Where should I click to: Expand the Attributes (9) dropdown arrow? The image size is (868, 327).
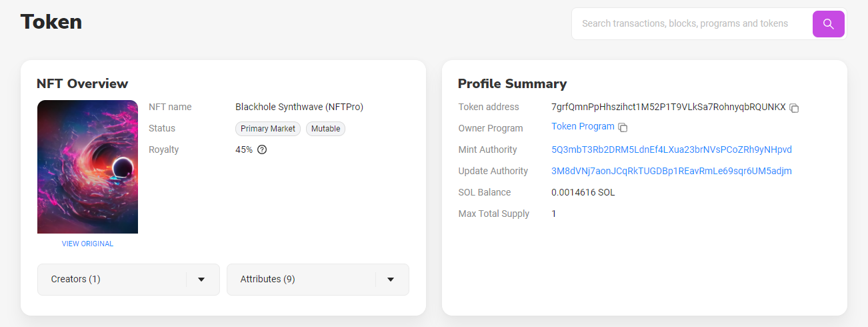click(x=391, y=280)
